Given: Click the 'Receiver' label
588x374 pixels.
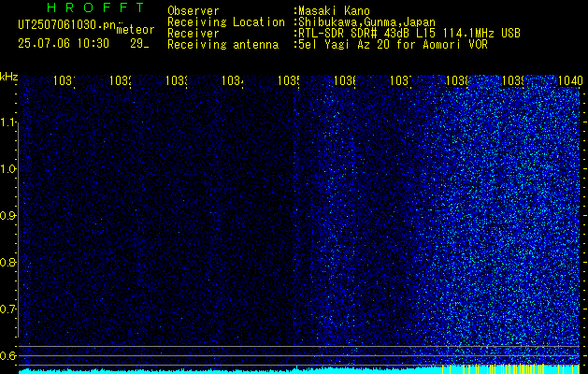Looking at the screenshot, I should (194, 34).
